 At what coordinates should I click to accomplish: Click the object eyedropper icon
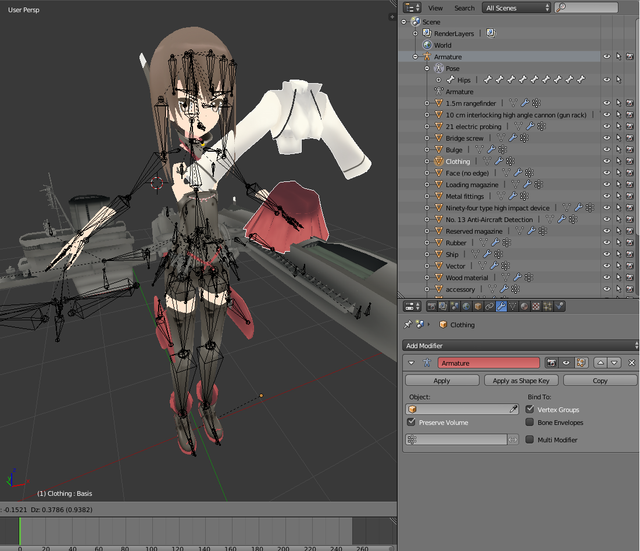tap(513, 409)
